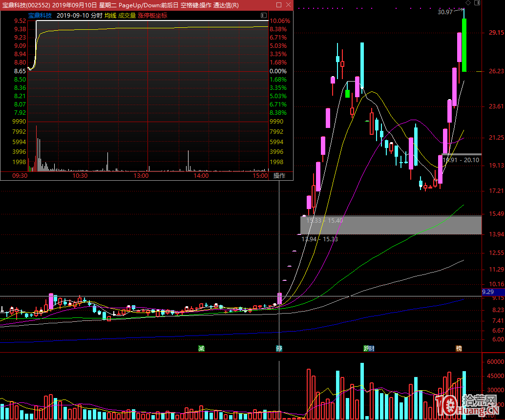Click the 30.97 high price label
This screenshot has height=420, width=505.
(445, 12)
